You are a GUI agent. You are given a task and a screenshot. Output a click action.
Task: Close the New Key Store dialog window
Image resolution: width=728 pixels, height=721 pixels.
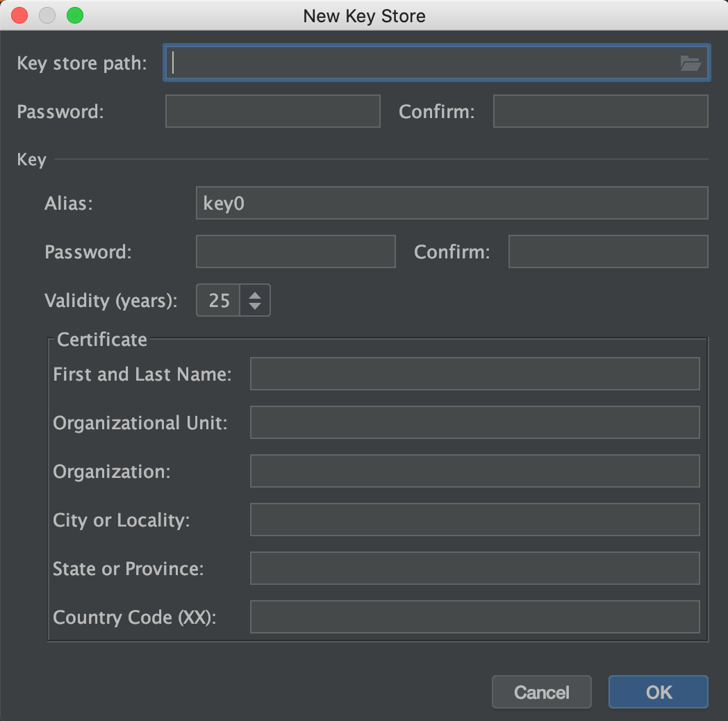(x=20, y=15)
